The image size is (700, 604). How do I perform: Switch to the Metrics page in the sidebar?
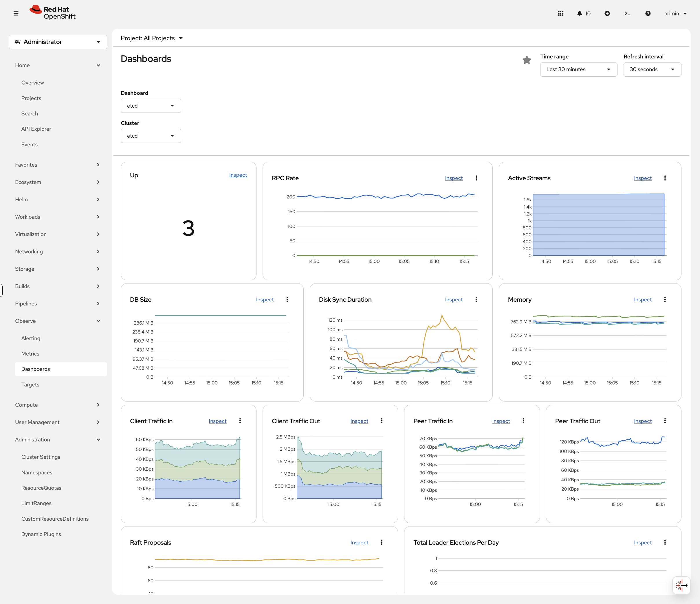click(30, 353)
